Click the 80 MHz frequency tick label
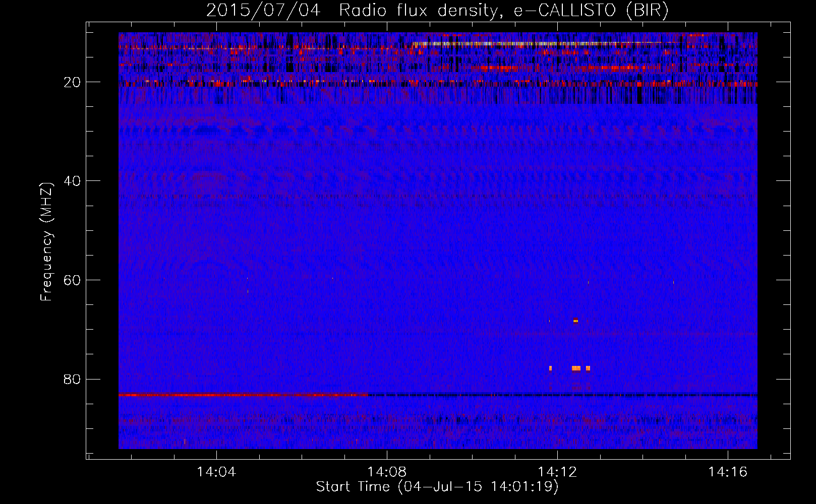 (73, 379)
